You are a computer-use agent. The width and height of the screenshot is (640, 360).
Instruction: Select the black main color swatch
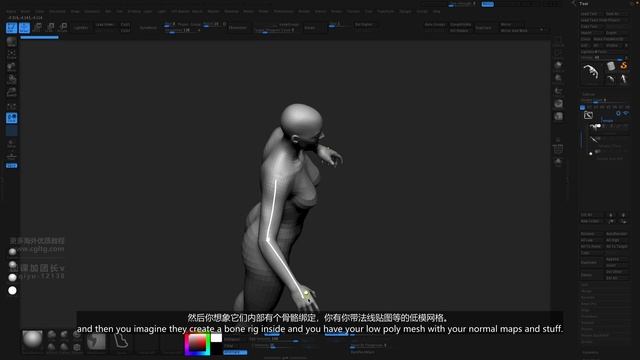point(216,348)
